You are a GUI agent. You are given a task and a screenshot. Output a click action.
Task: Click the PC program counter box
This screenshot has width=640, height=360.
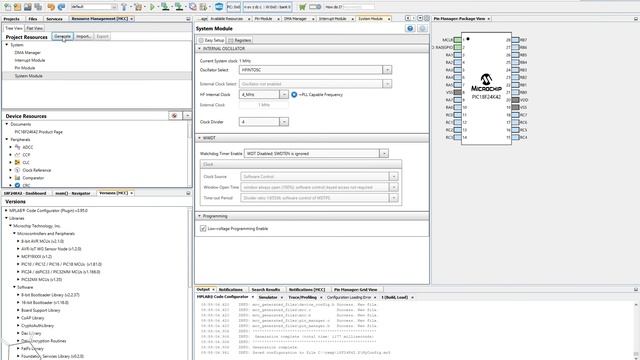(233, 7)
